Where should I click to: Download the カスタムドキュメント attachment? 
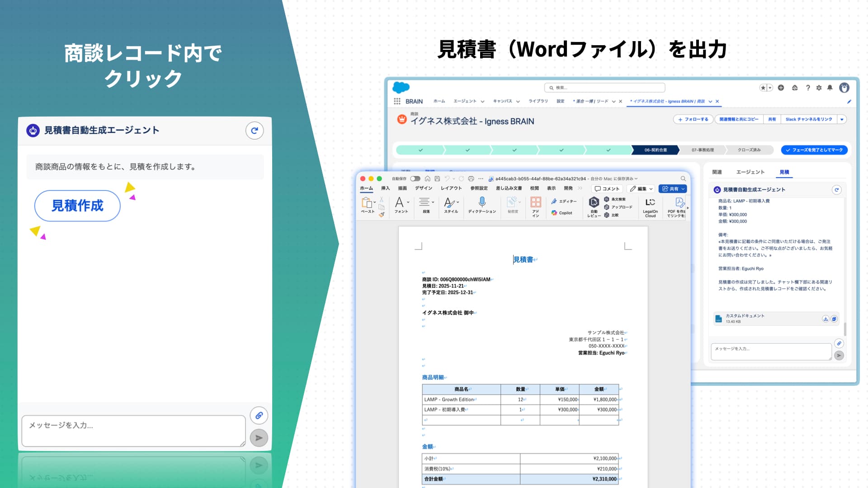826,318
